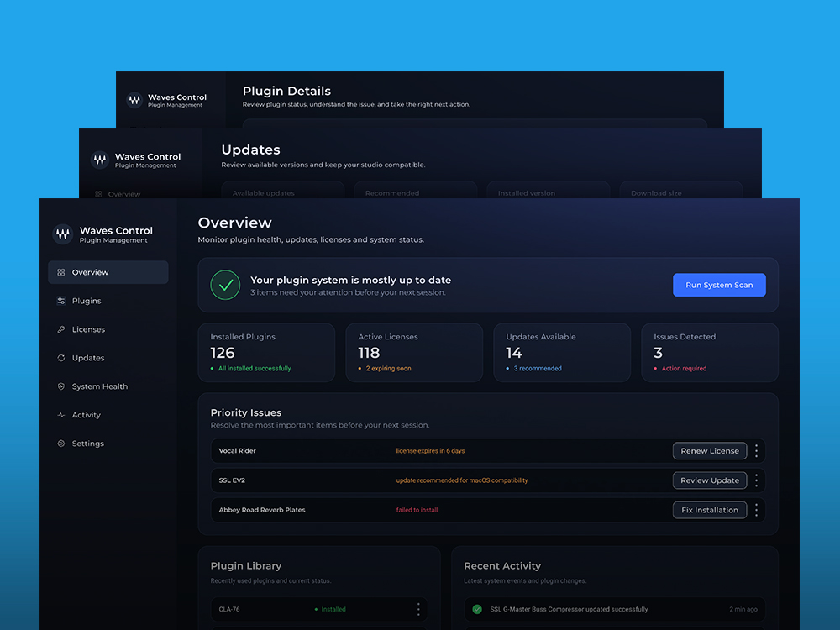Click the Priority Issues heading
This screenshot has width=840, height=630.
(x=246, y=412)
